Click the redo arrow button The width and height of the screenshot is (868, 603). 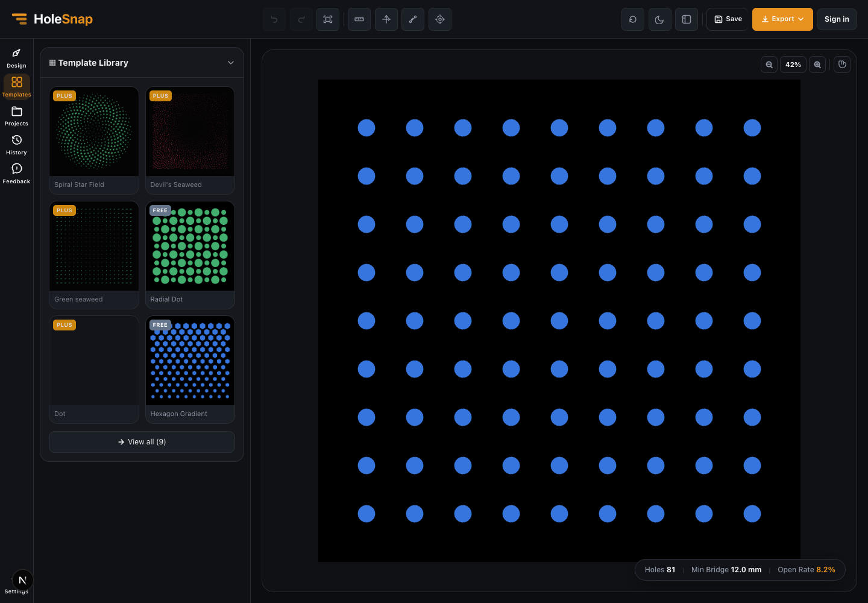301,19
